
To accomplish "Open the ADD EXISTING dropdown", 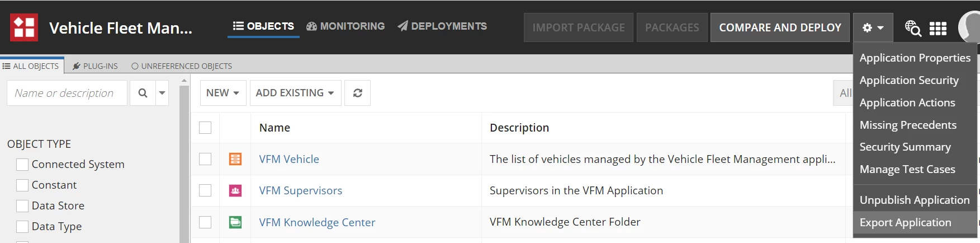I will (295, 93).
